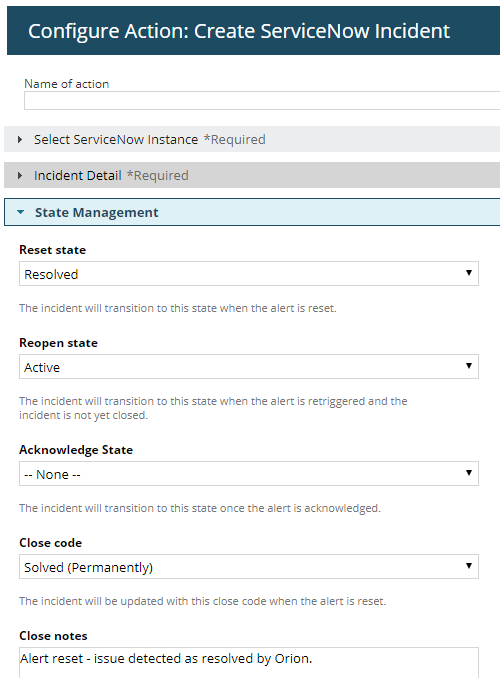
Task: Click the Close code label
Action: 51,543
